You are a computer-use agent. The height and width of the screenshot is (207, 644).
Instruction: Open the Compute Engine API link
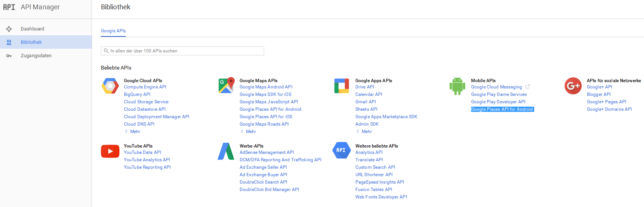tap(145, 87)
